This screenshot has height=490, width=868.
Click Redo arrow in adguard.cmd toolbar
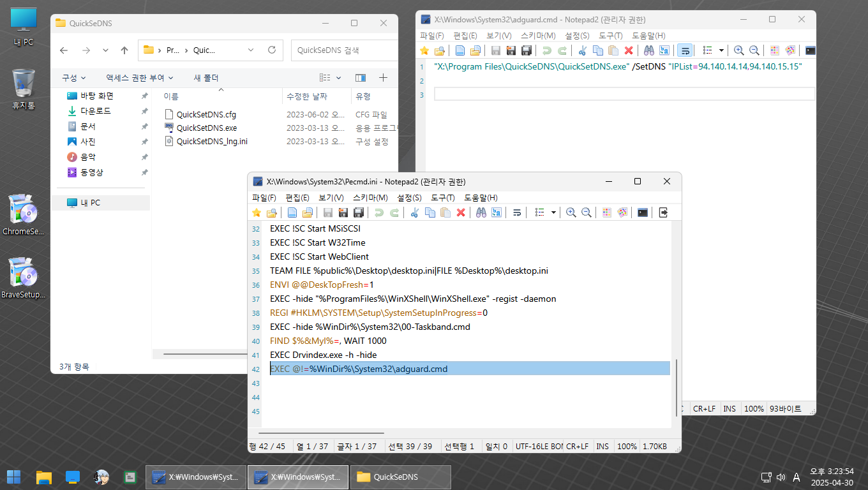pyautogui.click(x=562, y=50)
